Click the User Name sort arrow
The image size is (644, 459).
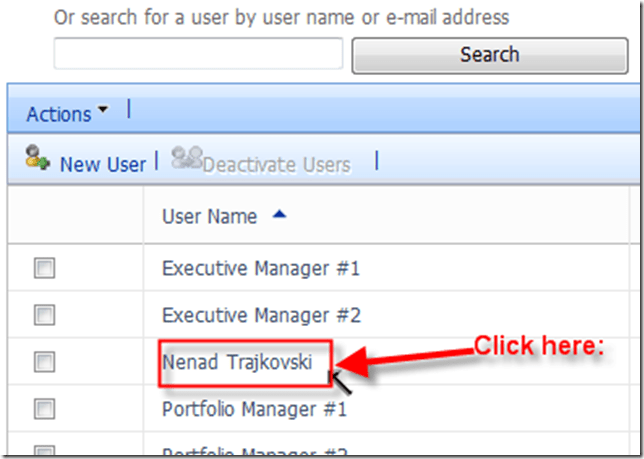279,215
